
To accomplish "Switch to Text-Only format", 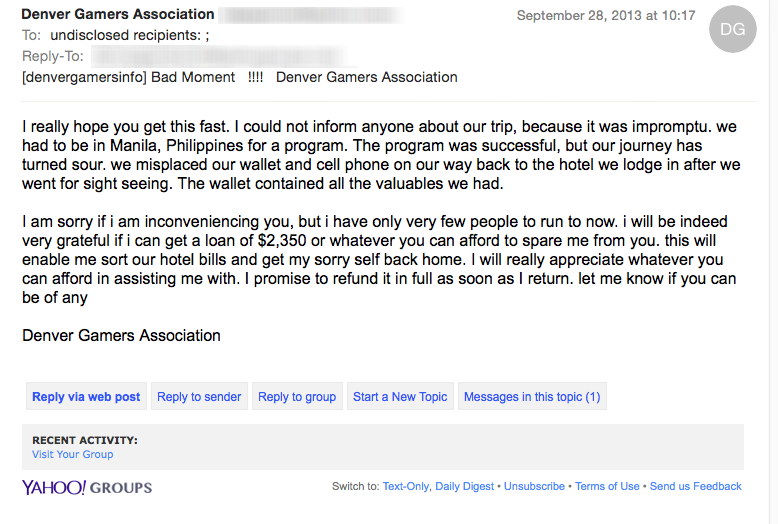I will click(405, 486).
